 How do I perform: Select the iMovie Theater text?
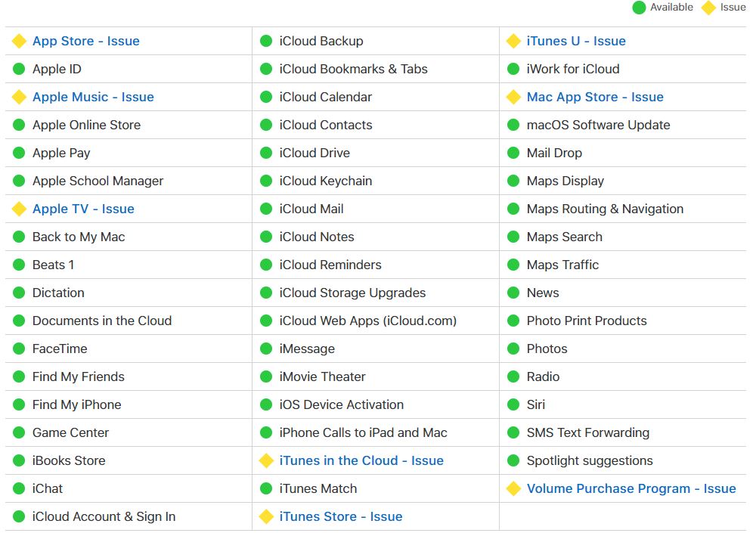point(323,377)
